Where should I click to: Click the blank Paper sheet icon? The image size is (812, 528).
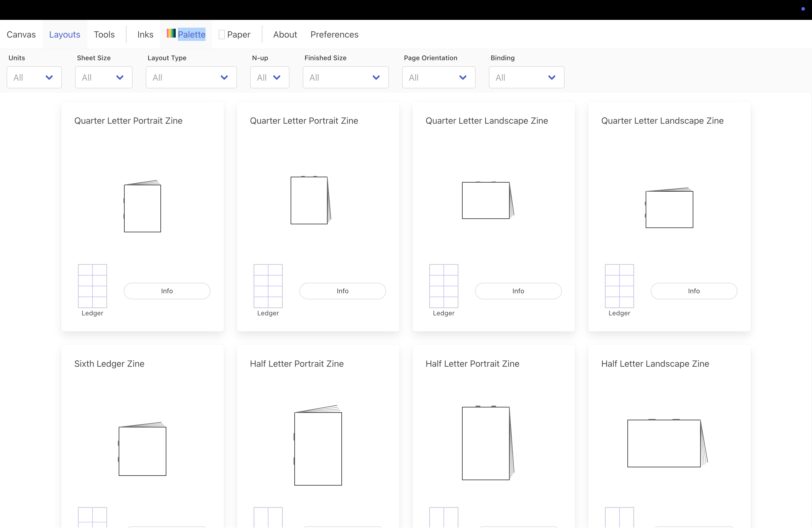[222, 35]
